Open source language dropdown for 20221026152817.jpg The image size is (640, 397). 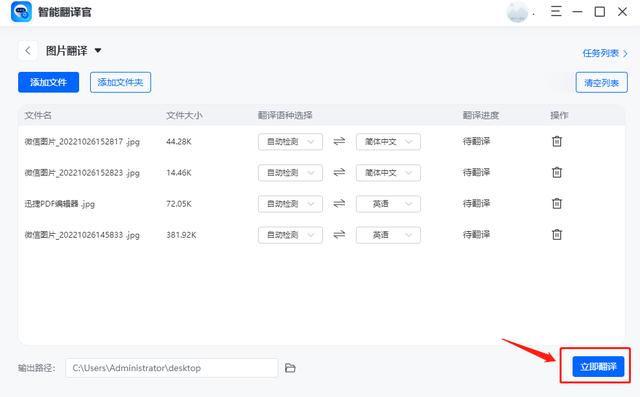pyautogui.click(x=290, y=142)
